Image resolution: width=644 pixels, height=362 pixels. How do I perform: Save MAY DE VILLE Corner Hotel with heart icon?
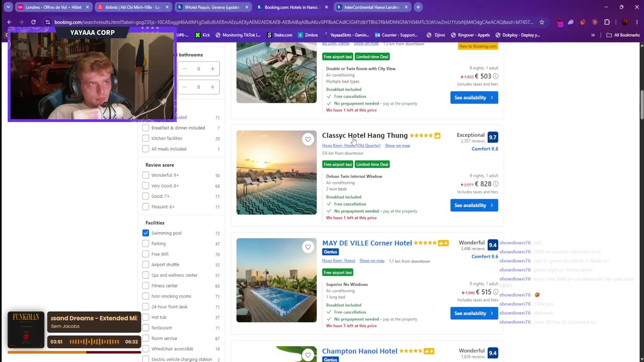[308, 247]
